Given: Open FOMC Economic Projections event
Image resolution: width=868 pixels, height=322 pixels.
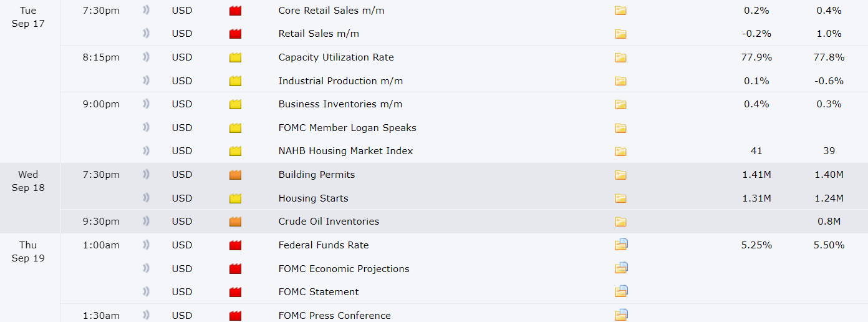Looking at the screenshot, I should [344, 269].
